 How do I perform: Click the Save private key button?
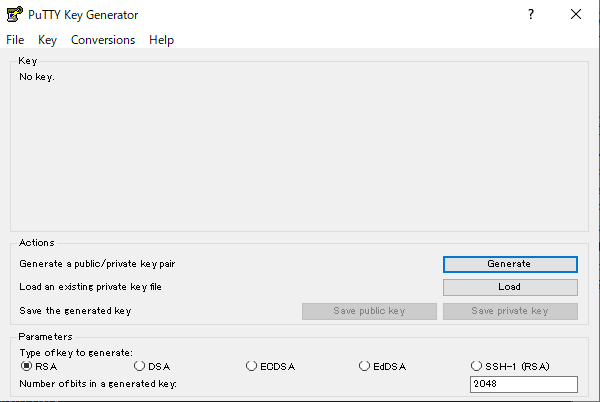click(x=510, y=311)
